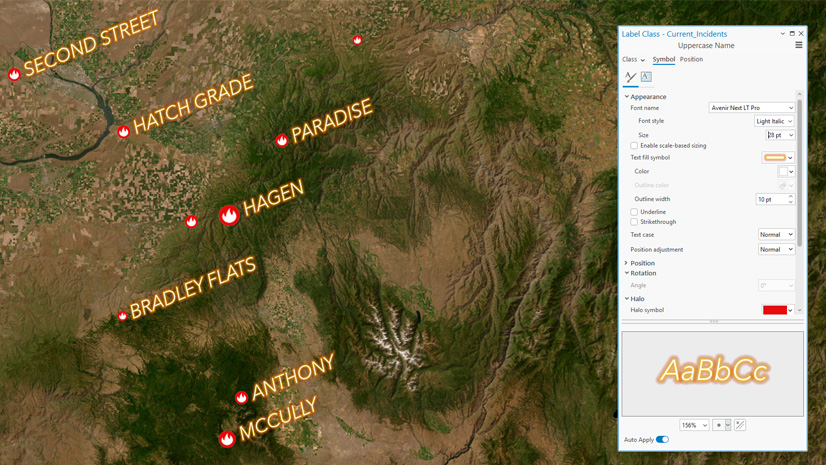Click the BRADLEY FLATS map label
This screenshot has height=465, width=826.
click(x=193, y=288)
